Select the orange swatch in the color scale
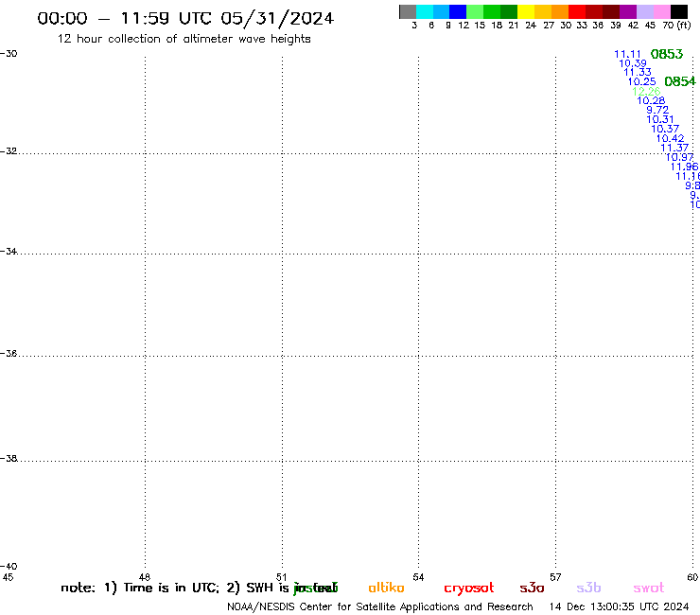Screen dimensions: 700x615 click(560, 11)
